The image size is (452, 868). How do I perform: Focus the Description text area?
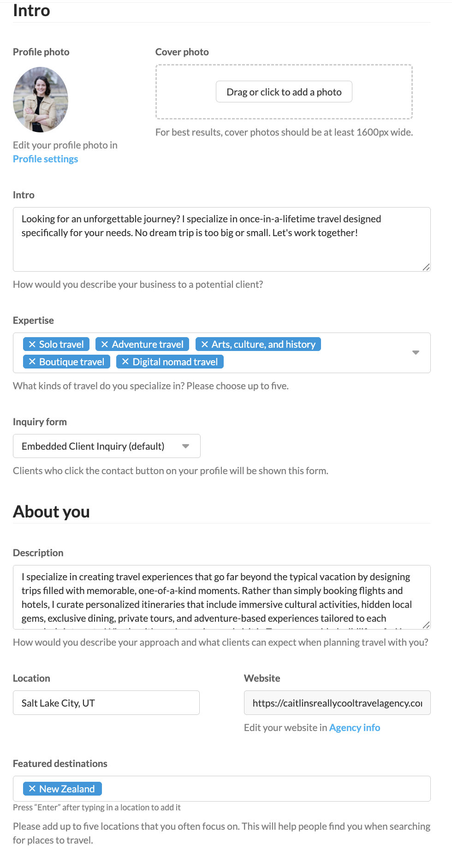point(221,597)
